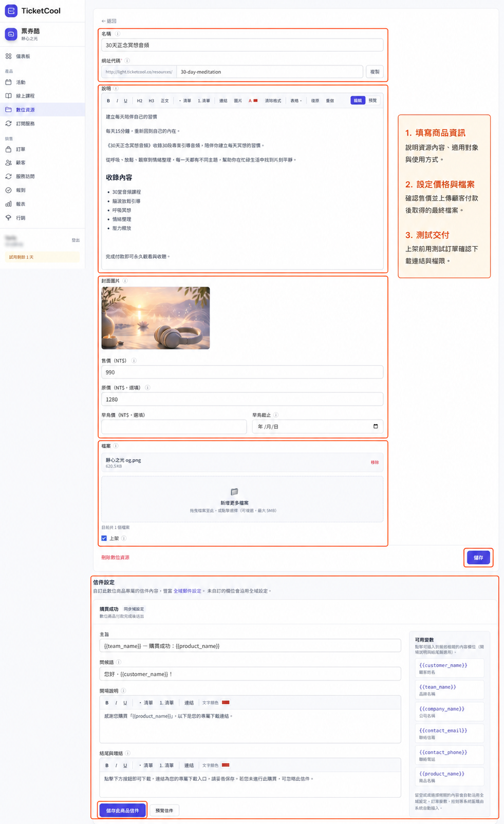Go to 活動 events in sidebar
The width and height of the screenshot is (504, 824).
(x=21, y=82)
